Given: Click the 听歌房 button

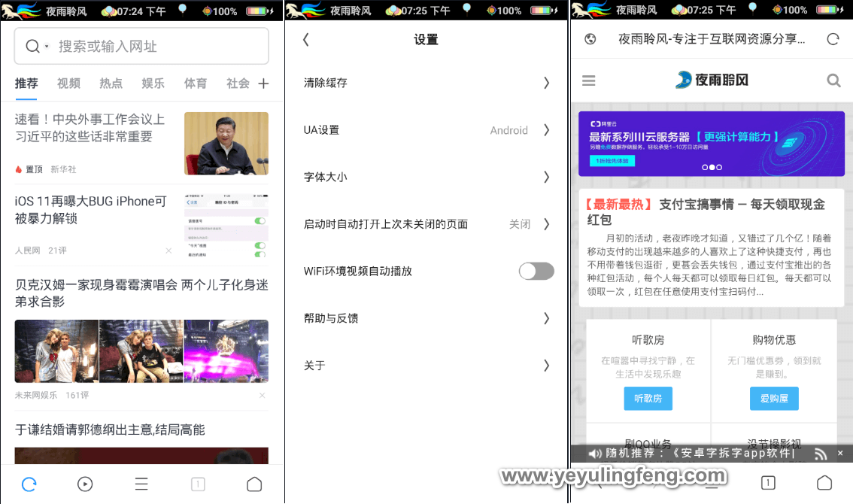Looking at the screenshot, I should click(648, 399).
